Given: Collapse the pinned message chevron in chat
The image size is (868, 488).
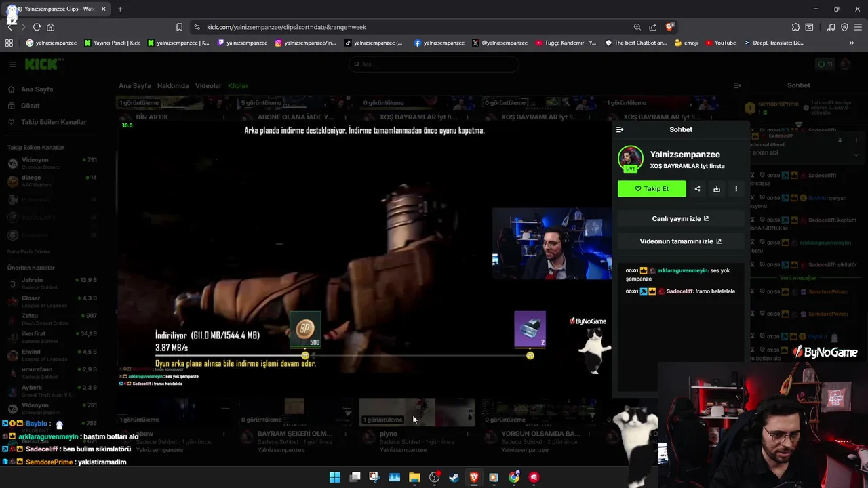Looking at the screenshot, I should pos(856,155).
